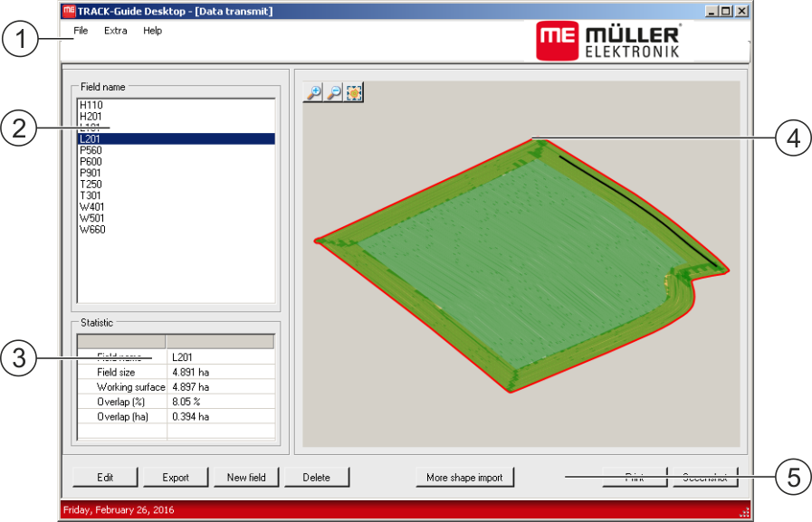Select field P560 in the list
This screenshot has height=522, width=812.
pos(91,150)
